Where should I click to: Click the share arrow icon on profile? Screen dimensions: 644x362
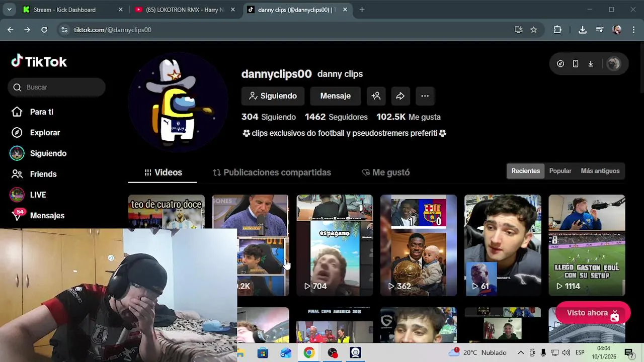pyautogui.click(x=400, y=96)
